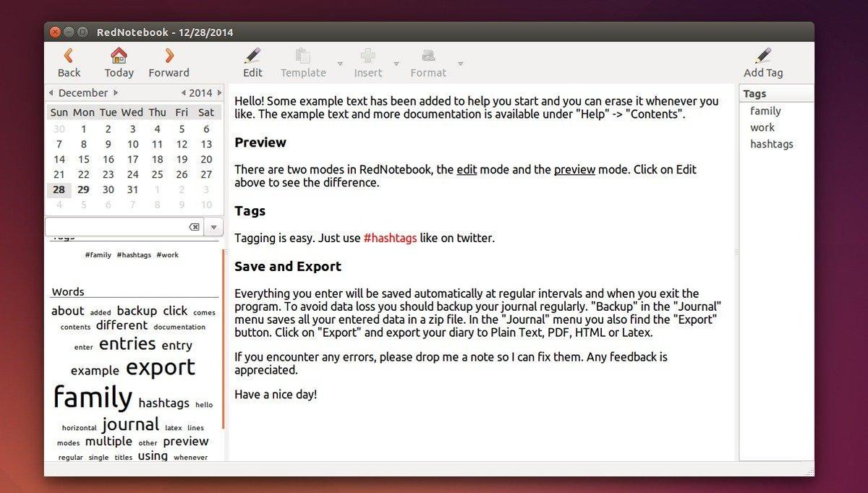The height and width of the screenshot is (493, 868).
Task: Click the word 'click' in word cloud
Action: (175, 311)
